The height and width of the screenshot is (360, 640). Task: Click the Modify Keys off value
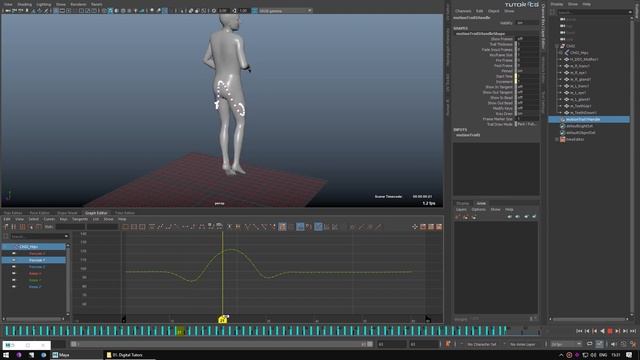point(528,108)
